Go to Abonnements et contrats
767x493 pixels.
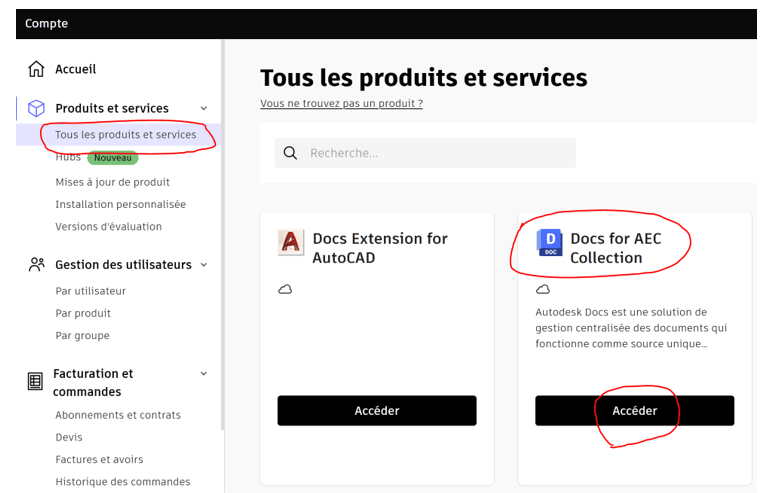coord(118,415)
